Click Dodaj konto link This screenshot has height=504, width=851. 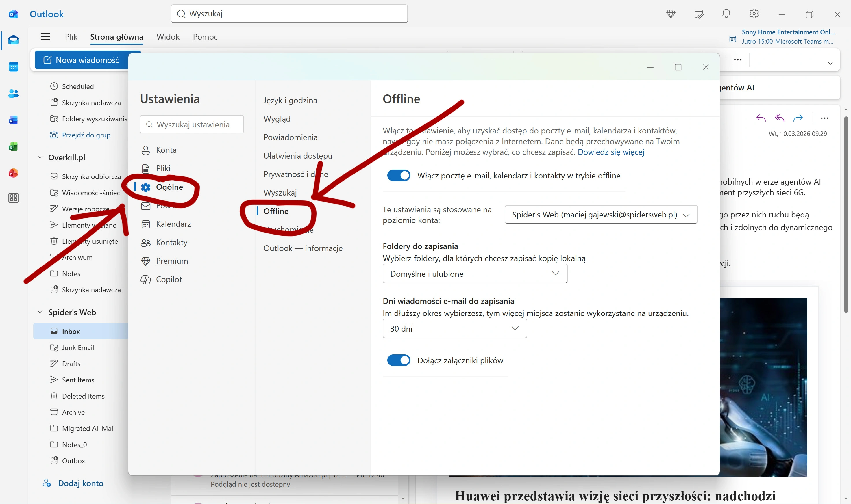pyautogui.click(x=81, y=483)
